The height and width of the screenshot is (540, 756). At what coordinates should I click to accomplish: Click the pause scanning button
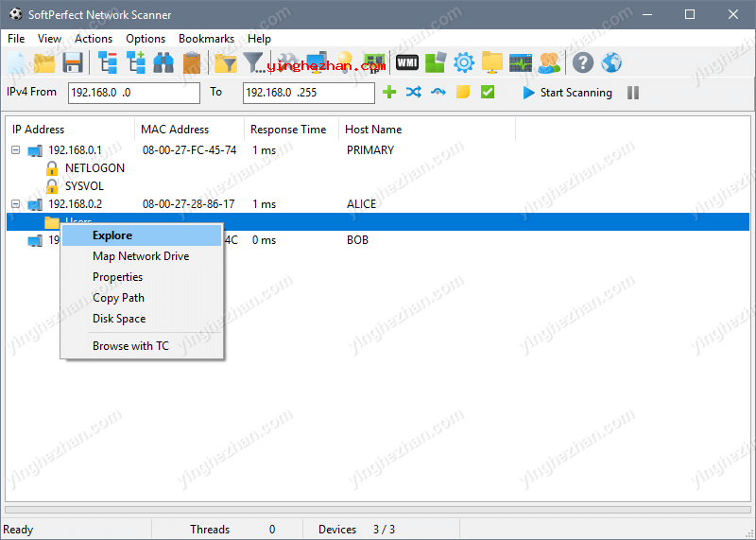pyautogui.click(x=633, y=93)
